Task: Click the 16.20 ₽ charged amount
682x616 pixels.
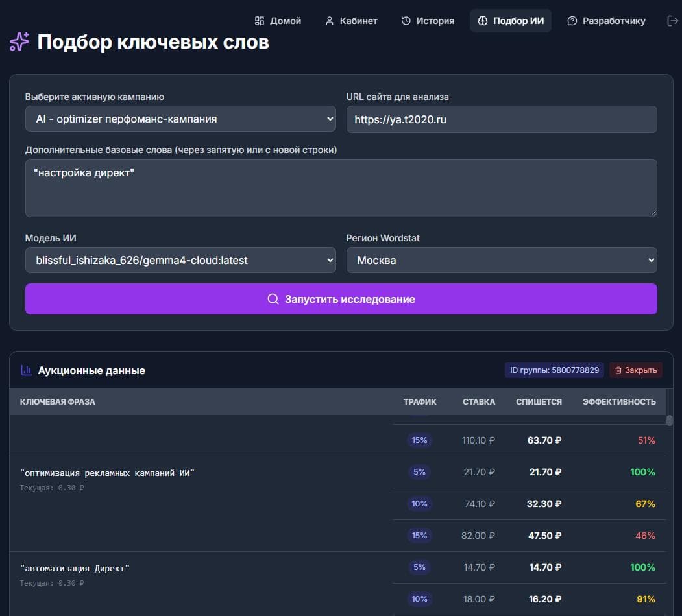Action: pyautogui.click(x=545, y=599)
